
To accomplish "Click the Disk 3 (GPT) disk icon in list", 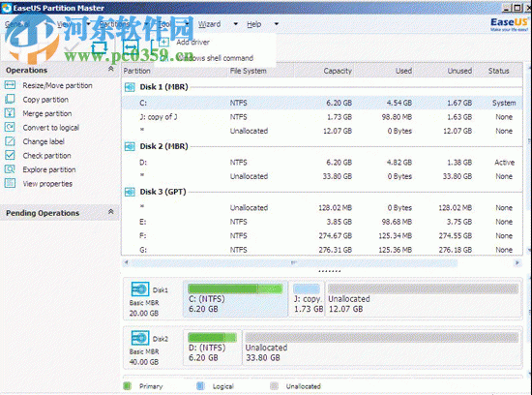I will [x=130, y=192].
